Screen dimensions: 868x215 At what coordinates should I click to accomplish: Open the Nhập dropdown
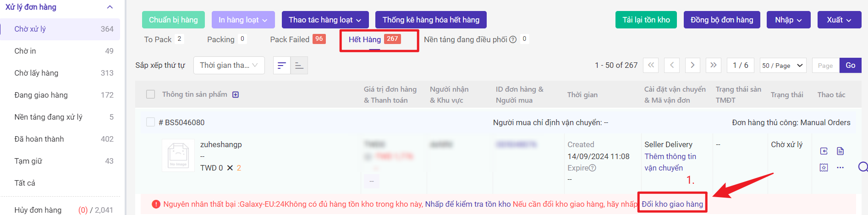[x=789, y=20]
